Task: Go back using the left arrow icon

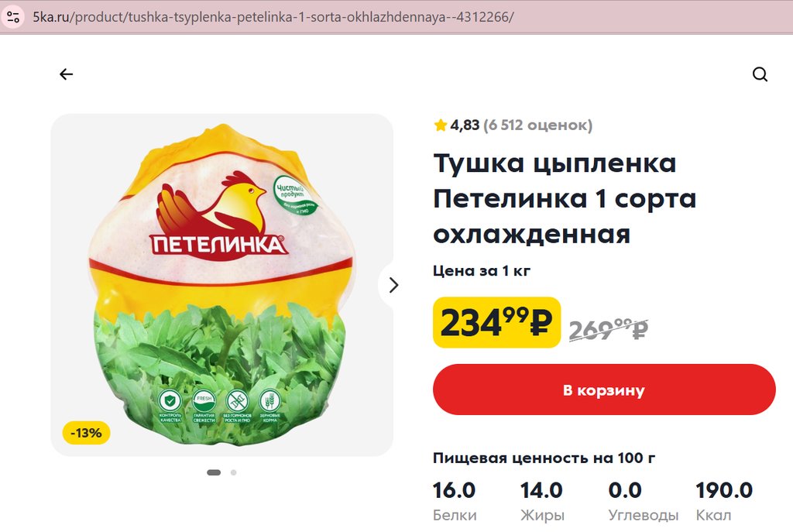Action: point(67,74)
